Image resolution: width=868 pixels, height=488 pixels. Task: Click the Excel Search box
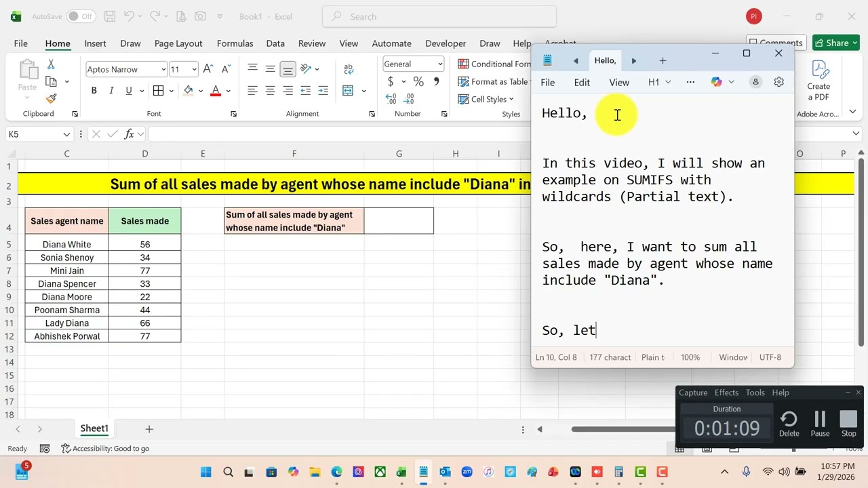click(439, 16)
